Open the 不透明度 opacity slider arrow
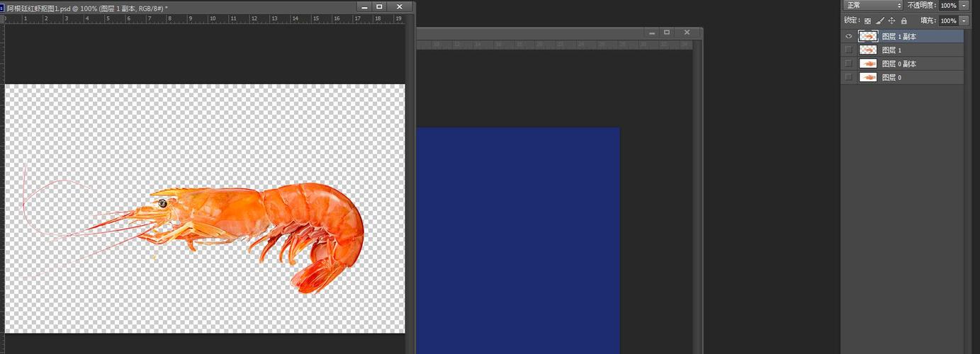The width and height of the screenshot is (980, 354). [964, 5]
